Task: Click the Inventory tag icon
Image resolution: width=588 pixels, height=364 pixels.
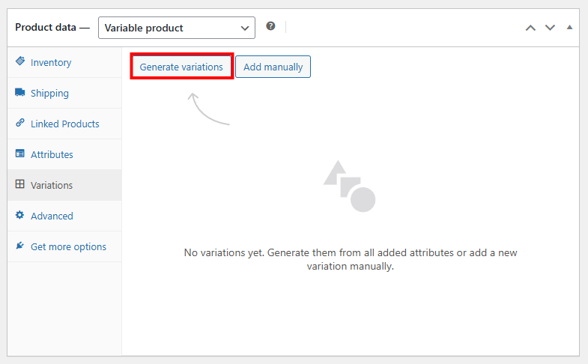Action: pos(20,62)
